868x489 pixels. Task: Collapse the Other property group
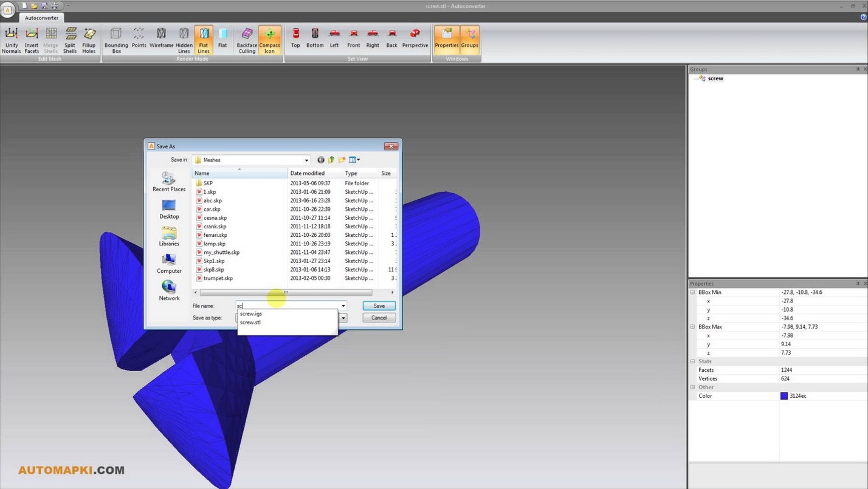693,387
